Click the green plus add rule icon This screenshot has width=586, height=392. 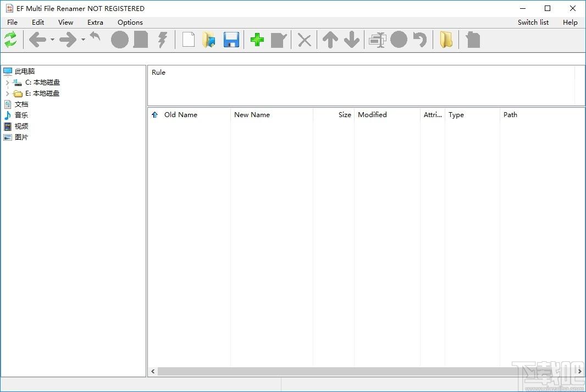pos(257,40)
